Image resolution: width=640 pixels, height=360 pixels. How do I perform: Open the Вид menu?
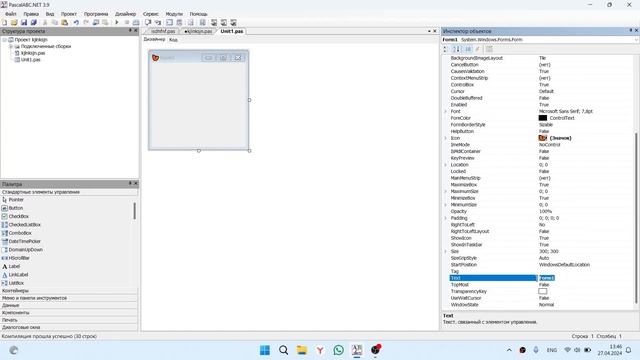(50, 14)
